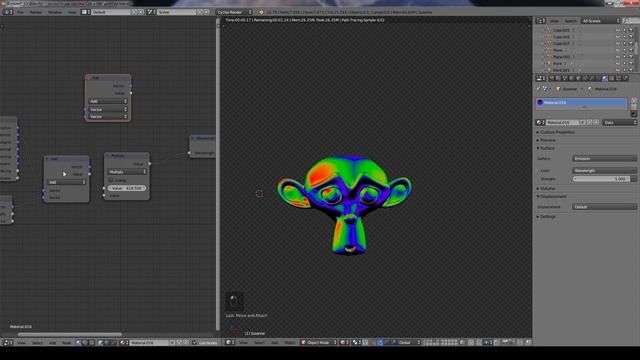Open the pivot point selector
640x360 pixels.
tap(356, 342)
